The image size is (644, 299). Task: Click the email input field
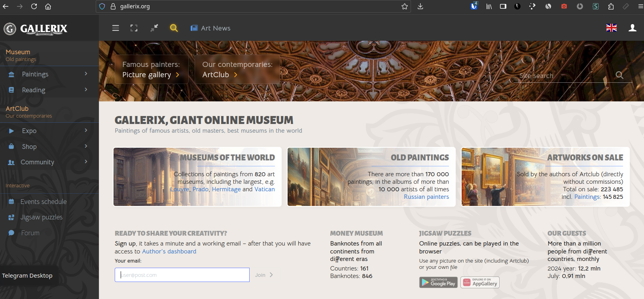click(182, 275)
